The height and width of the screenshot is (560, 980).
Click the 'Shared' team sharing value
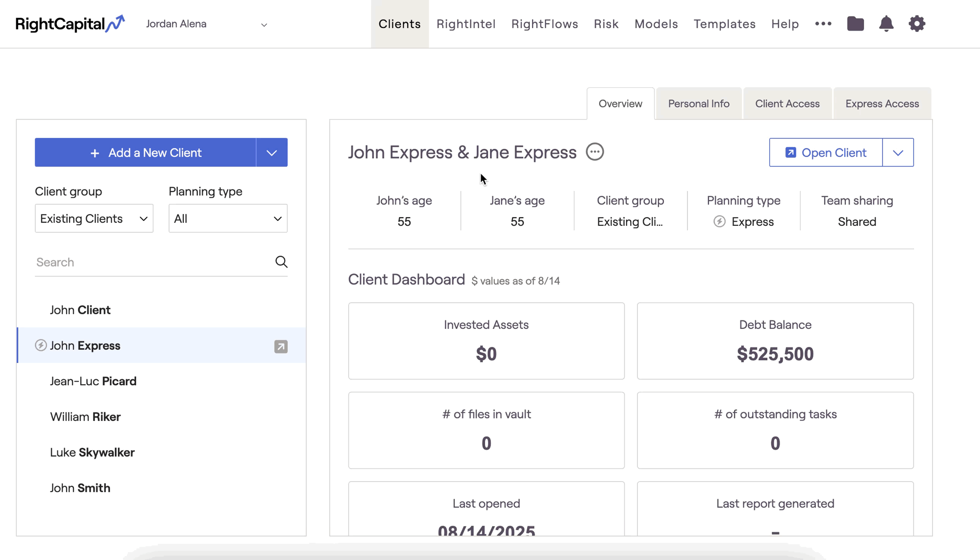[x=857, y=222]
